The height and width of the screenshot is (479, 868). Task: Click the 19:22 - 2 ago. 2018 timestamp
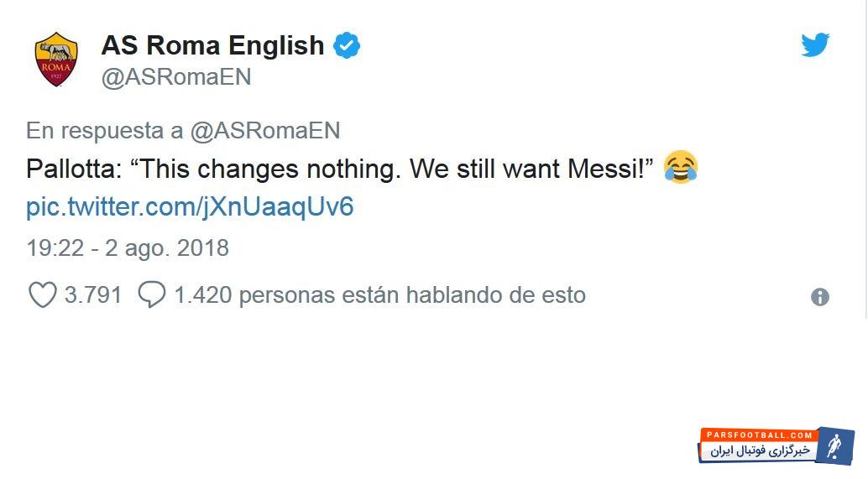[128, 248]
